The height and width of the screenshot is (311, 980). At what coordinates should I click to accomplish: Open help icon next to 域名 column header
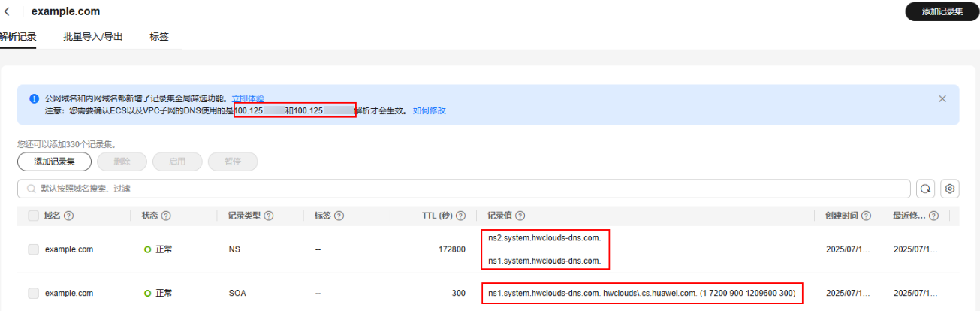tap(68, 216)
